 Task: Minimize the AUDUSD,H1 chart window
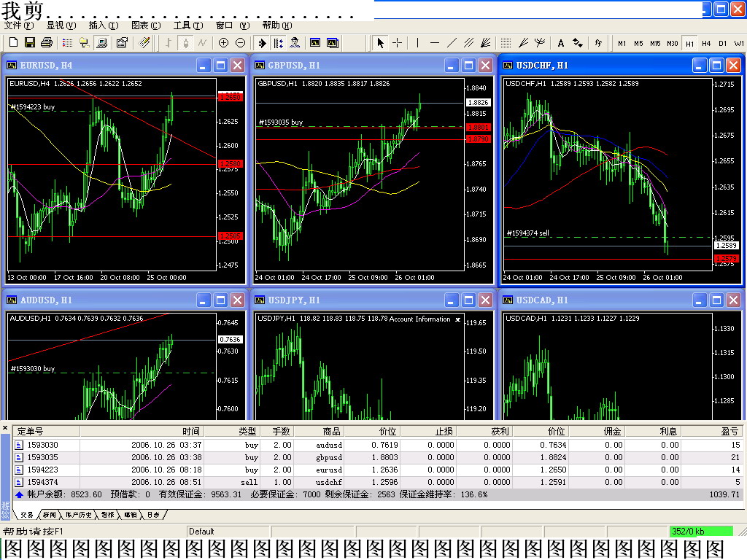coord(204,300)
